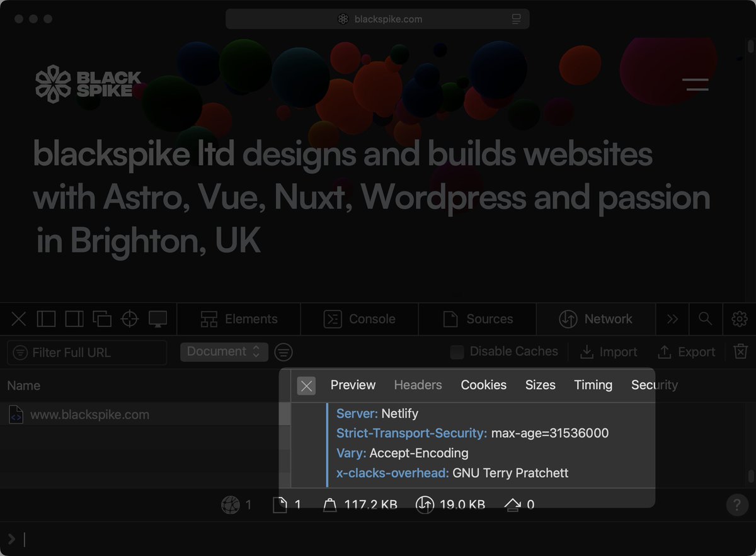Screen dimensions: 756x556
Task: Select the Strict-Transport-Security header name
Action: click(411, 433)
